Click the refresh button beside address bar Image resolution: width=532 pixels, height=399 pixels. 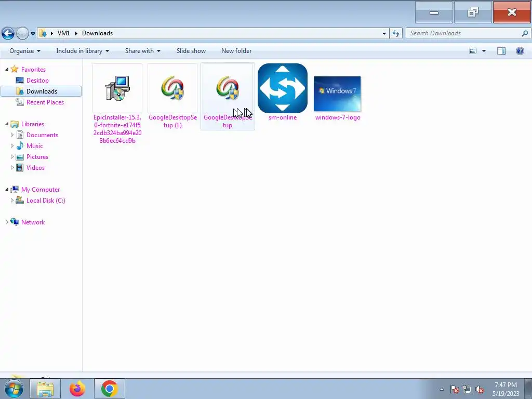pos(396,33)
